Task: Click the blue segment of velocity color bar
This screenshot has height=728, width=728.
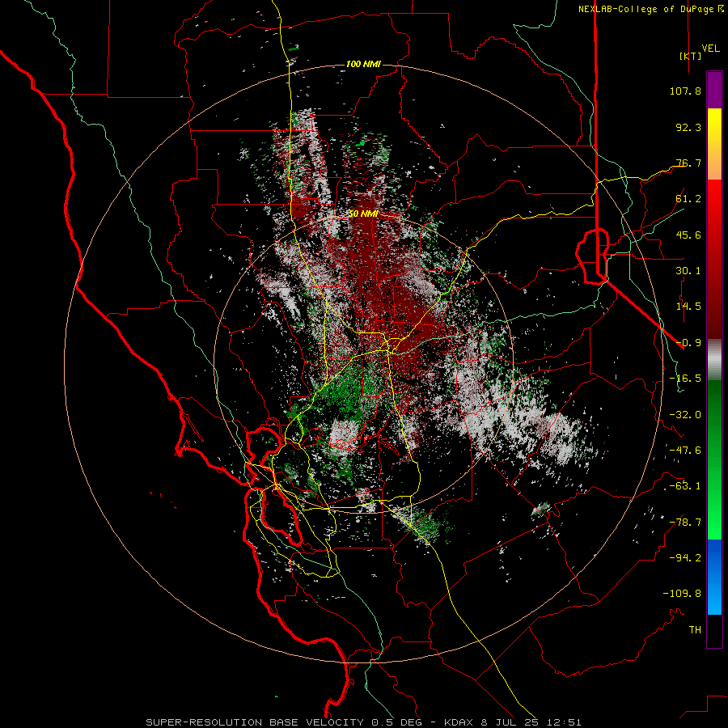Action: point(714,577)
